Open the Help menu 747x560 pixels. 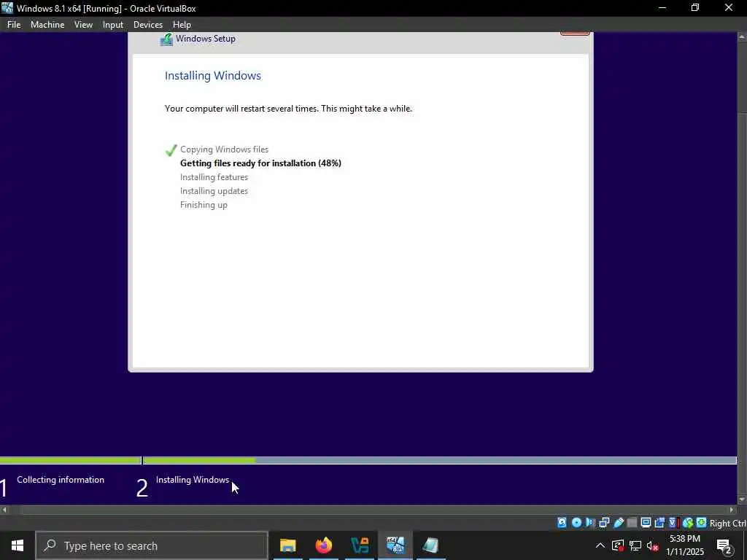click(182, 24)
